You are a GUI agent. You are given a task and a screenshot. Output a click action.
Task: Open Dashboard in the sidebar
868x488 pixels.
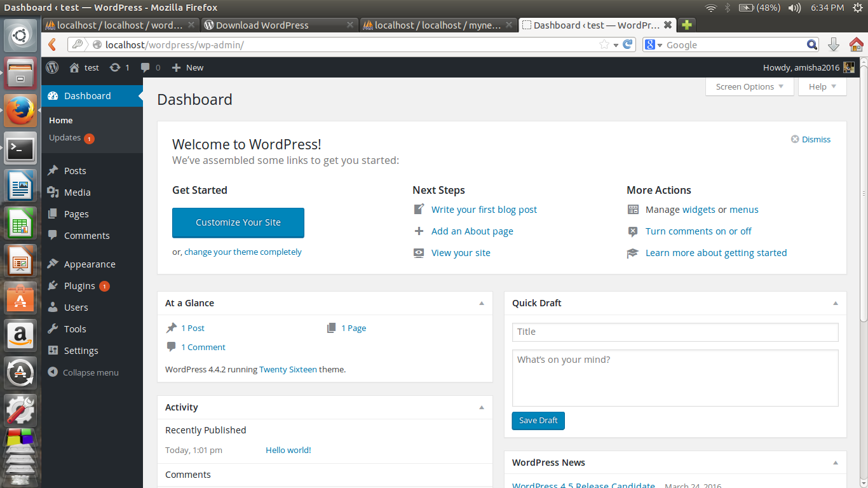click(92, 96)
